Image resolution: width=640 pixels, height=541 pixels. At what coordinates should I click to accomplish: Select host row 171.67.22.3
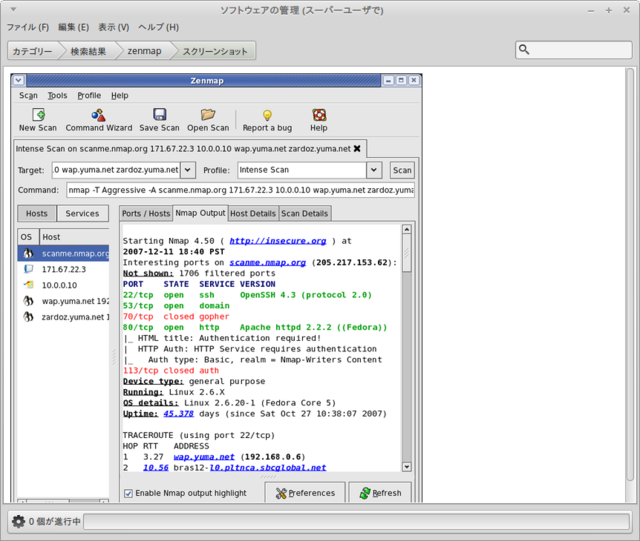pyautogui.click(x=63, y=269)
